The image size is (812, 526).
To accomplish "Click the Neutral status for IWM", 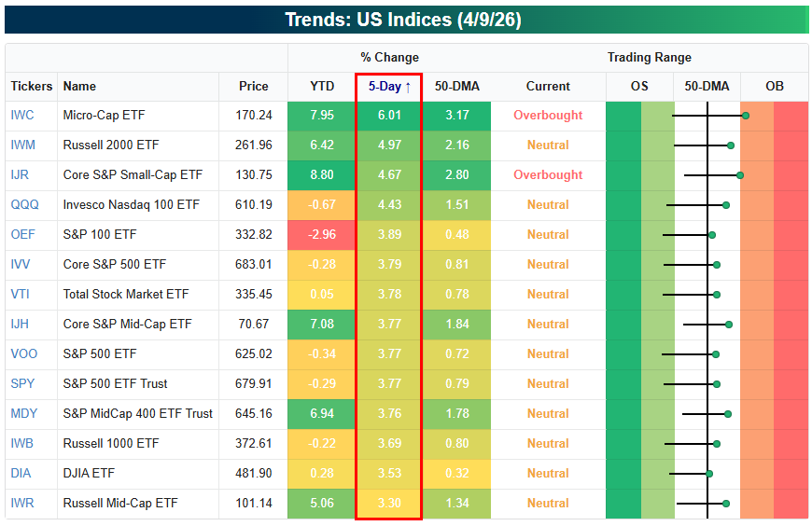I will (x=548, y=145).
